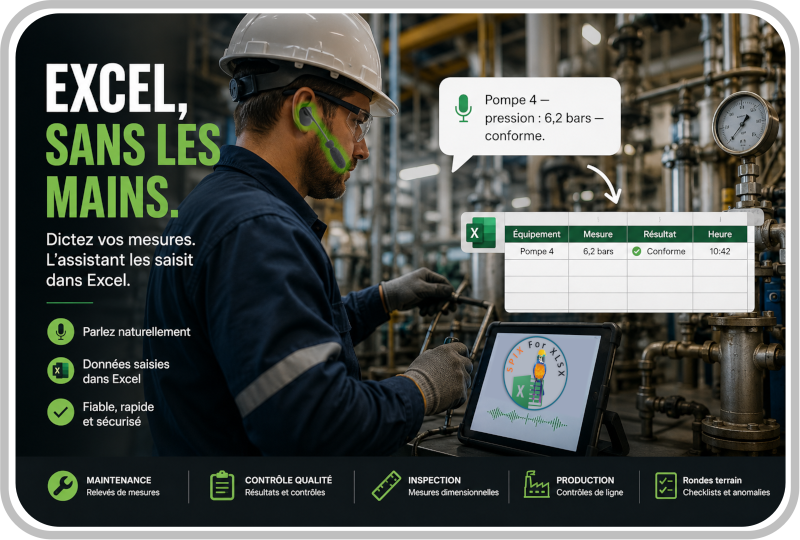The width and height of the screenshot is (800, 540).
Task: Click the Contrôles de ligne subtitle
Action: coord(590,492)
